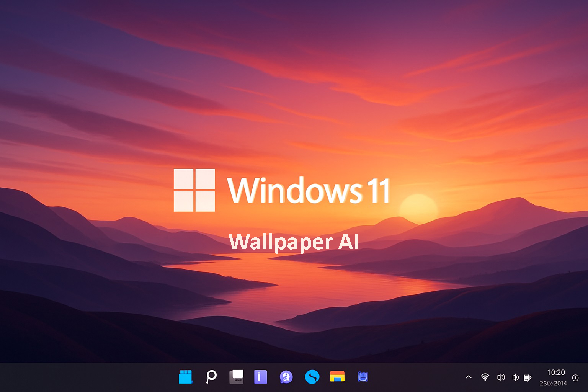Click the speaker icon beside the battery icon

pos(516,377)
